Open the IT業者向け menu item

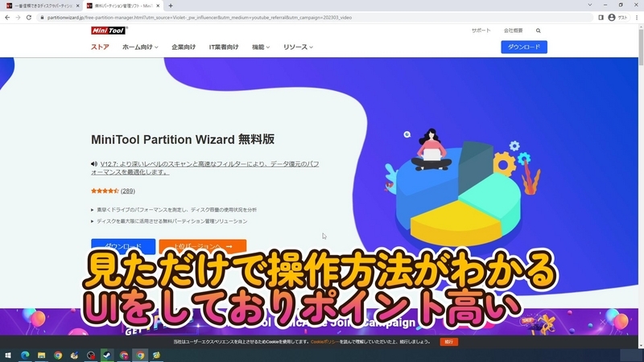(224, 47)
